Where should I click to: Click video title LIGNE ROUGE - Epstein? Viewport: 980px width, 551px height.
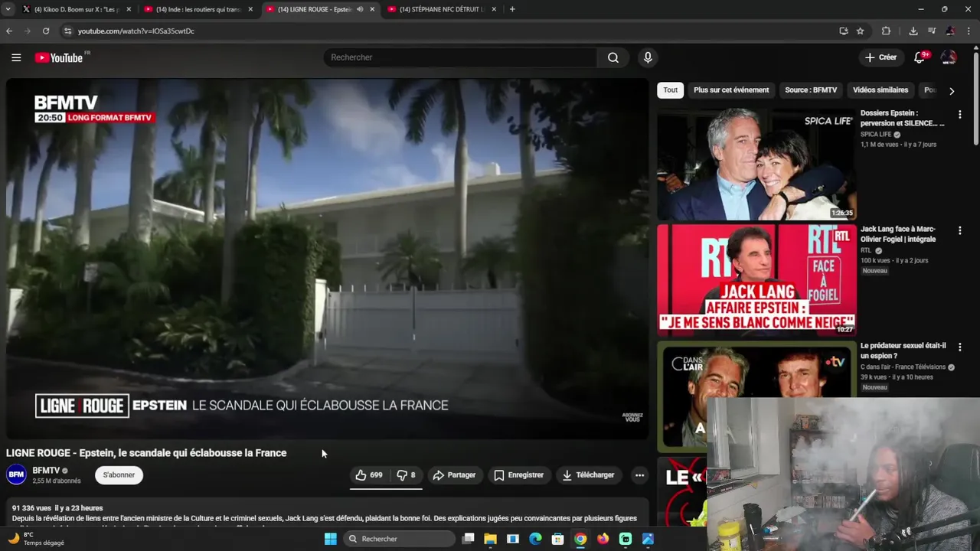pyautogui.click(x=146, y=453)
